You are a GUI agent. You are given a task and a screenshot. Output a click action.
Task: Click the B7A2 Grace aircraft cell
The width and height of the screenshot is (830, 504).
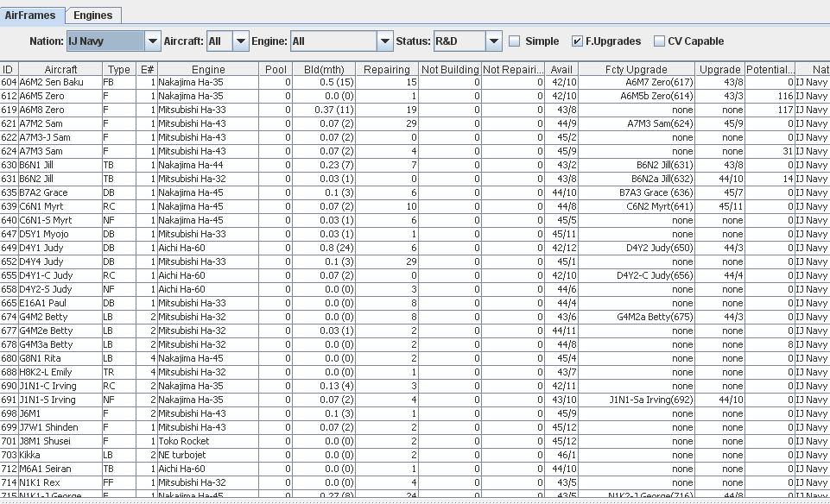(60, 192)
